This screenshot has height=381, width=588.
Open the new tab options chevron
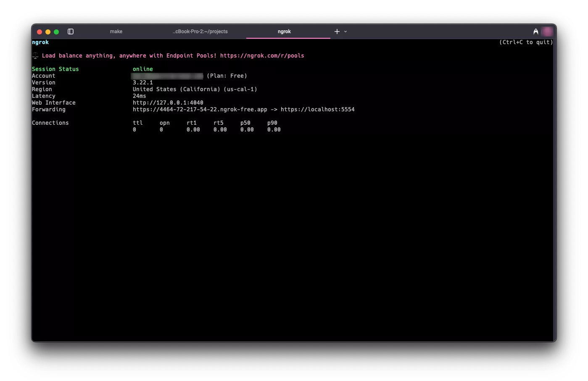(x=345, y=32)
